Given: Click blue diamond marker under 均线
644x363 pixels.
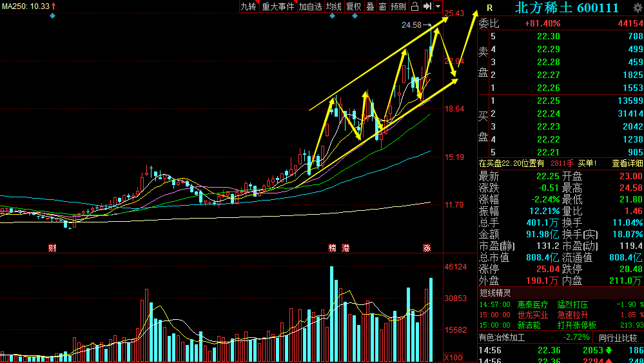Looking at the screenshot, I should point(332,16).
